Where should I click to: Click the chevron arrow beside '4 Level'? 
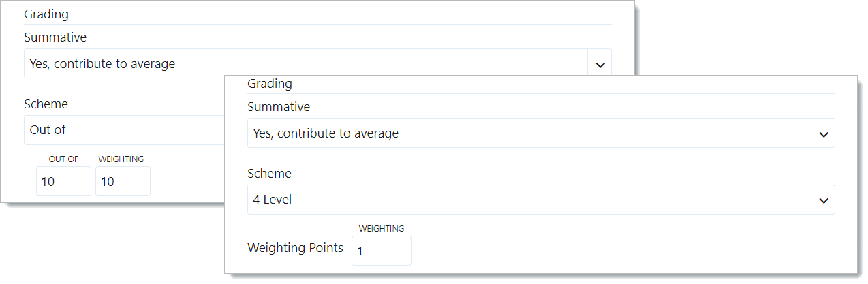point(823,201)
